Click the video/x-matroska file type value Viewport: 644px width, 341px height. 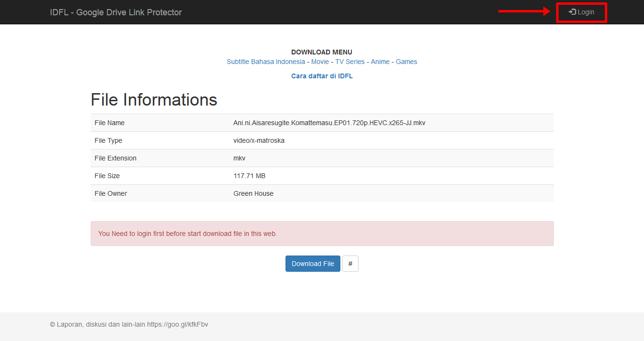pos(259,140)
